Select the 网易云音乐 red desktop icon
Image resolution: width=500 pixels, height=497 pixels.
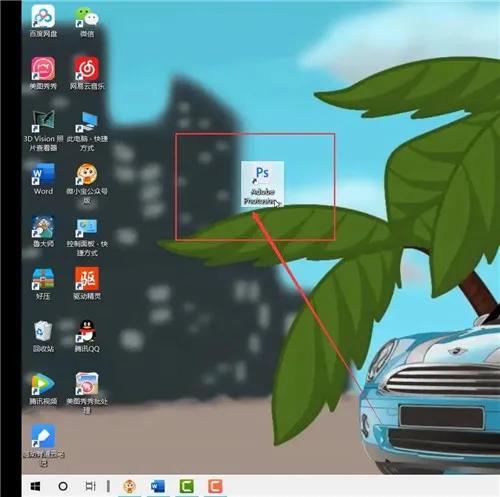[x=87, y=74]
